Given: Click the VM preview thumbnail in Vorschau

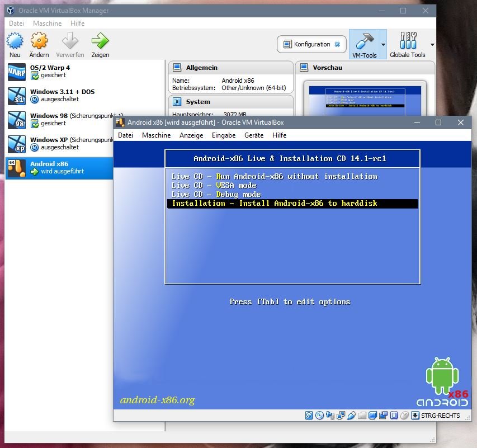Looking at the screenshot, I should [365, 101].
